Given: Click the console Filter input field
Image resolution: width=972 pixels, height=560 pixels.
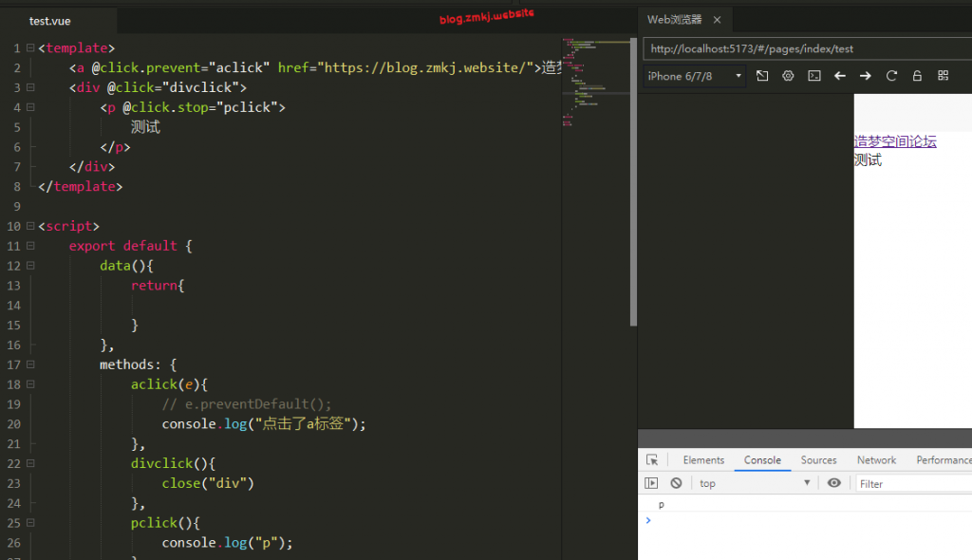Looking at the screenshot, I should (911, 483).
